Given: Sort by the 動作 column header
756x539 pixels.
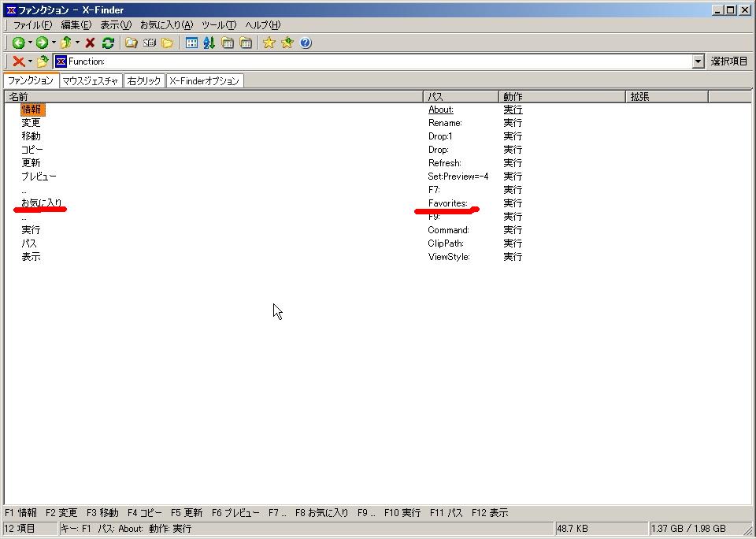Looking at the screenshot, I should coord(561,96).
